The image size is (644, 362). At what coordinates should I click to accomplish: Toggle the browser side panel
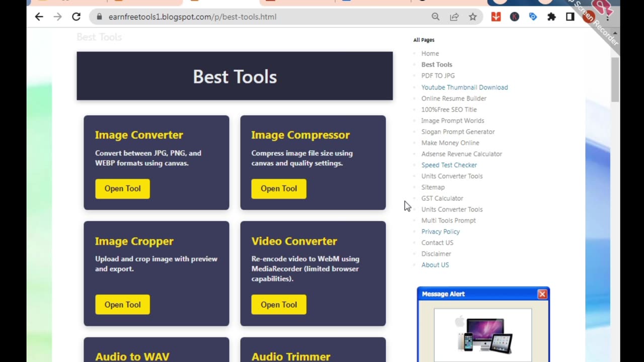click(x=570, y=17)
